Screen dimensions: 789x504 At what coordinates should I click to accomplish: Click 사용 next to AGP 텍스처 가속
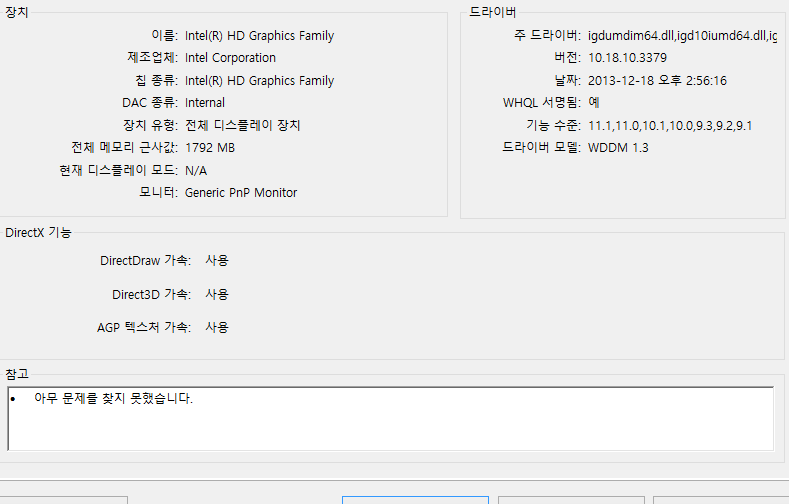pos(217,327)
